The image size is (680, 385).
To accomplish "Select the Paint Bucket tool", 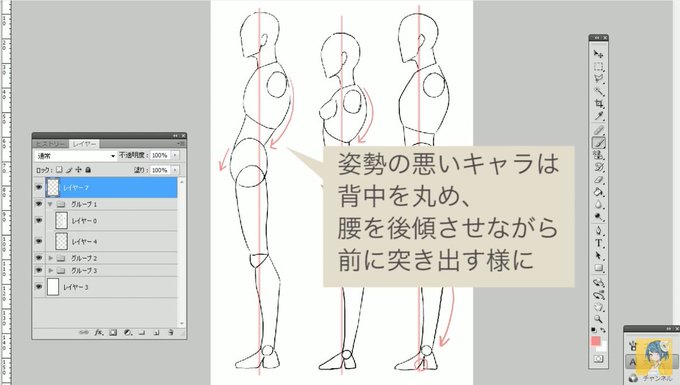I will (598, 192).
